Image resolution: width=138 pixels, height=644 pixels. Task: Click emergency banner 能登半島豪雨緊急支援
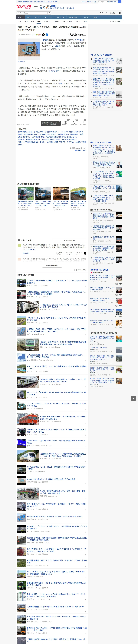[x=37, y=2]
